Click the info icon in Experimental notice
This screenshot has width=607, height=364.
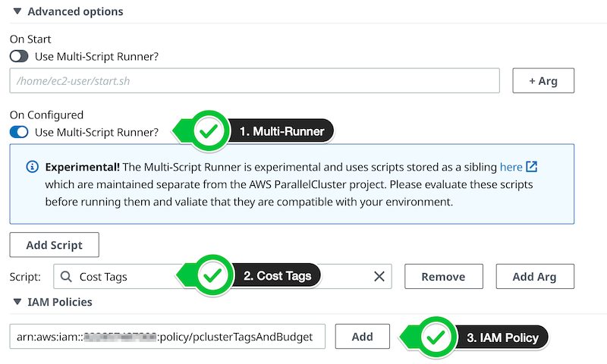pyautogui.click(x=32, y=167)
